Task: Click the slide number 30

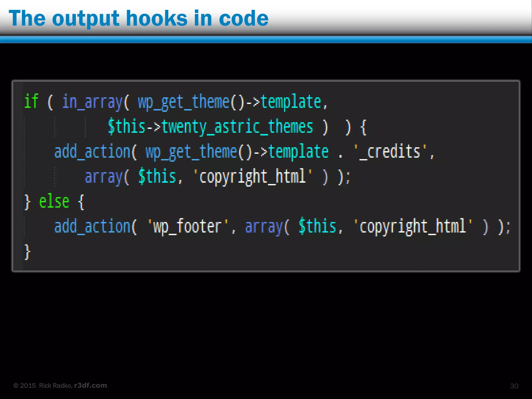Action: tap(514, 386)
